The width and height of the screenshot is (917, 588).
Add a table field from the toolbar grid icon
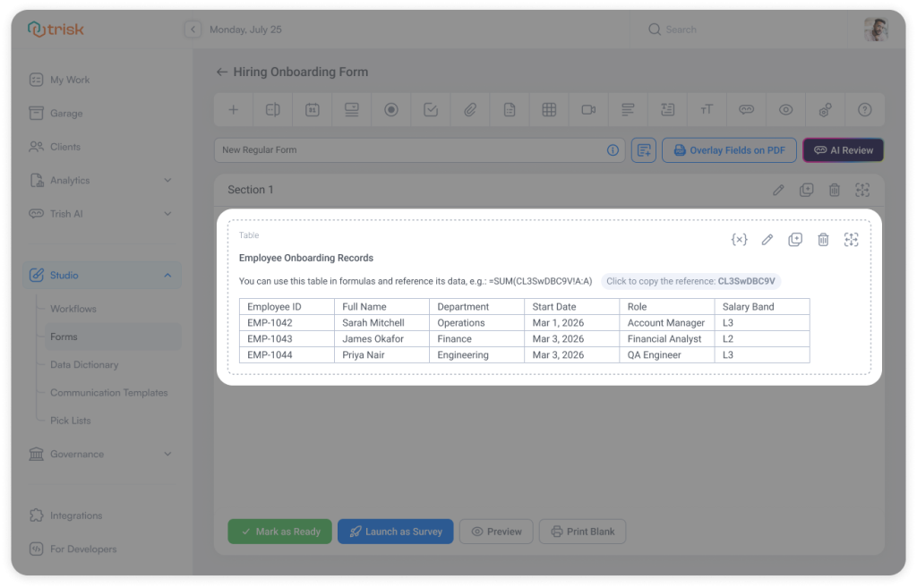548,109
